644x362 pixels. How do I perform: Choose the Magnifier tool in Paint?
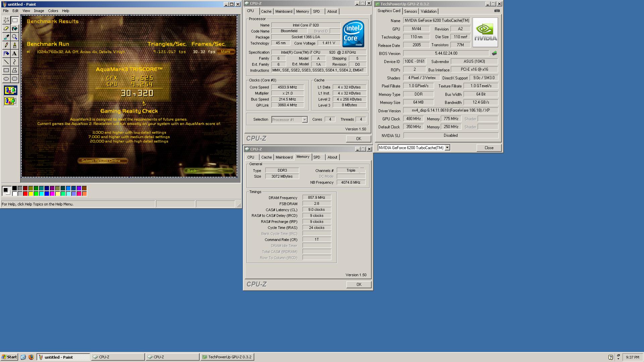click(14, 37)
